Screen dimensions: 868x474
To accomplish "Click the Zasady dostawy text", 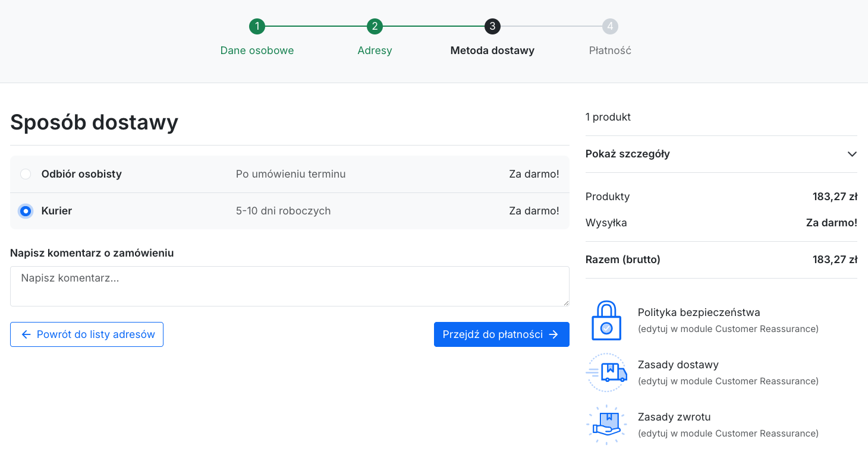I will tap(678, 365).
